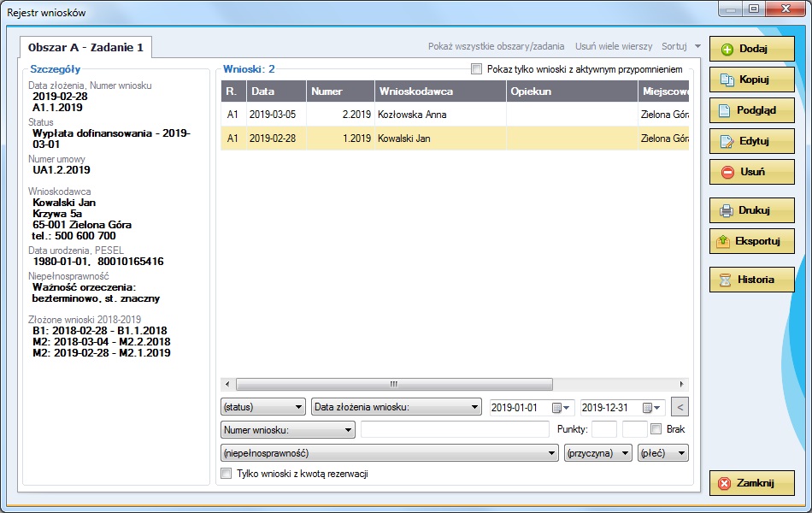Select the row for Kozłowska Anna
Viewport: 812px width, 513px height.
(455, 115)
